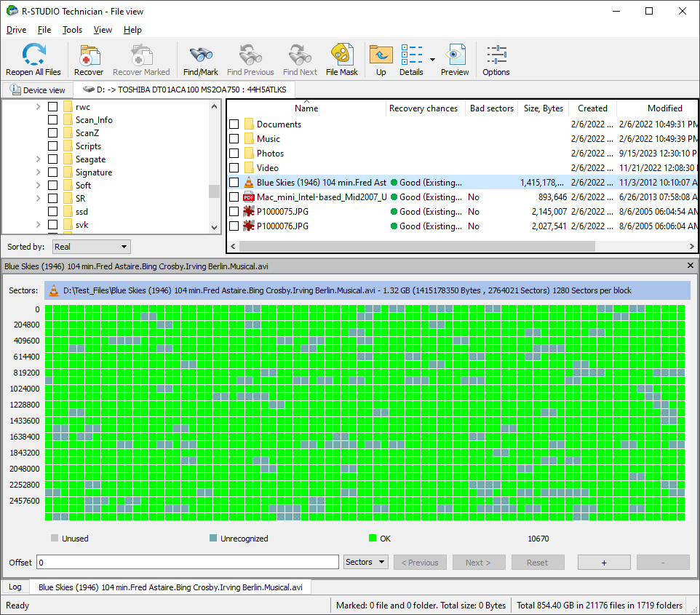Click the Find Next toolbar icon
This screenshot has width=700, height=615.
click(x=300, y=55)
